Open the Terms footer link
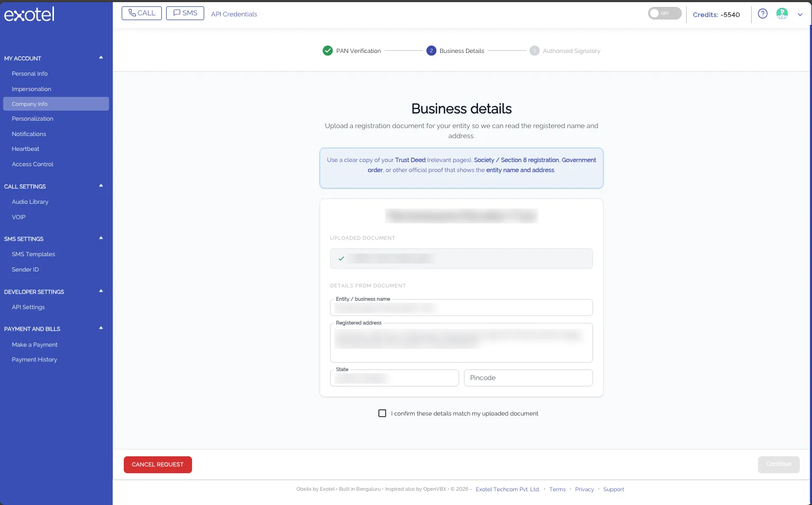This screenshot has width=812, height=505. coord(557,489)
